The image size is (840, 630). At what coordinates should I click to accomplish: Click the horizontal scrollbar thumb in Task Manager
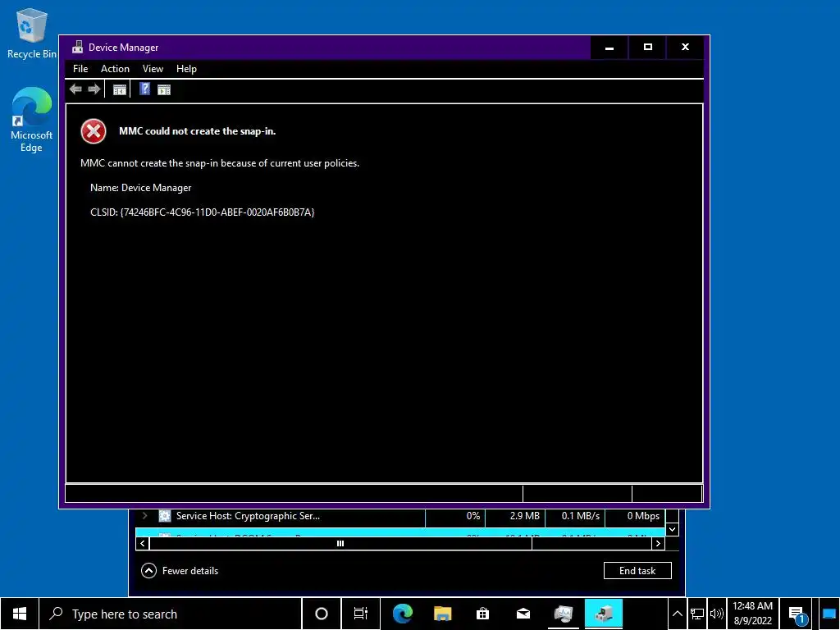pyautogui.click(x=340, y=543)
